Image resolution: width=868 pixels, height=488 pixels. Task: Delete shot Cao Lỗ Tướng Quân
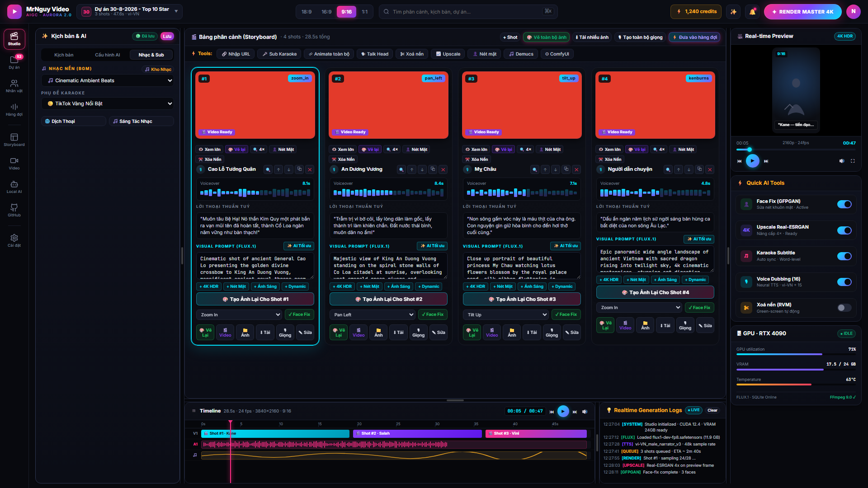(x=310, y=169)
